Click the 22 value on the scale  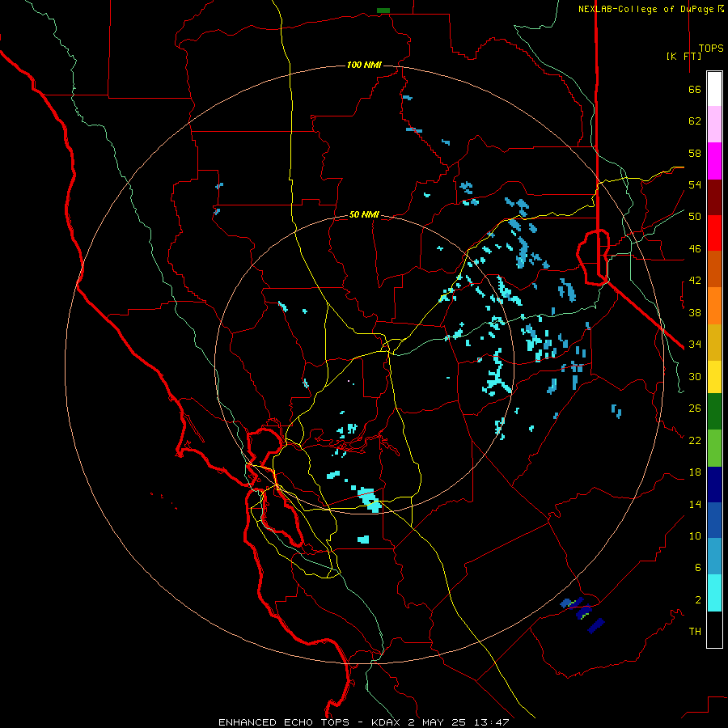click(695, 440)
